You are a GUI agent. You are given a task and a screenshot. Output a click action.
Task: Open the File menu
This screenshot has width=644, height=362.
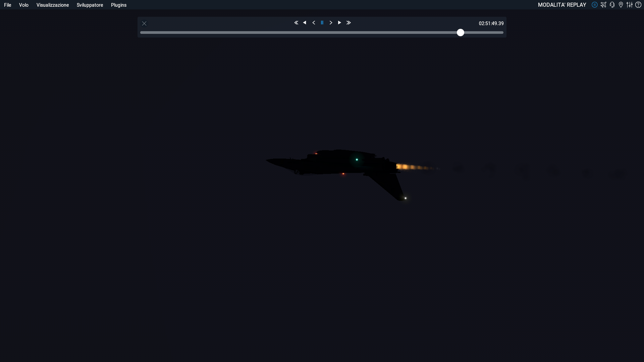pos(8,5)
